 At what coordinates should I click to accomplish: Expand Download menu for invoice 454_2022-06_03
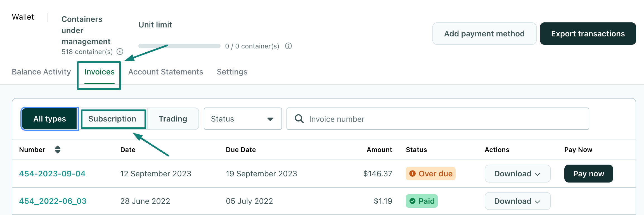(x=517, y=201)
